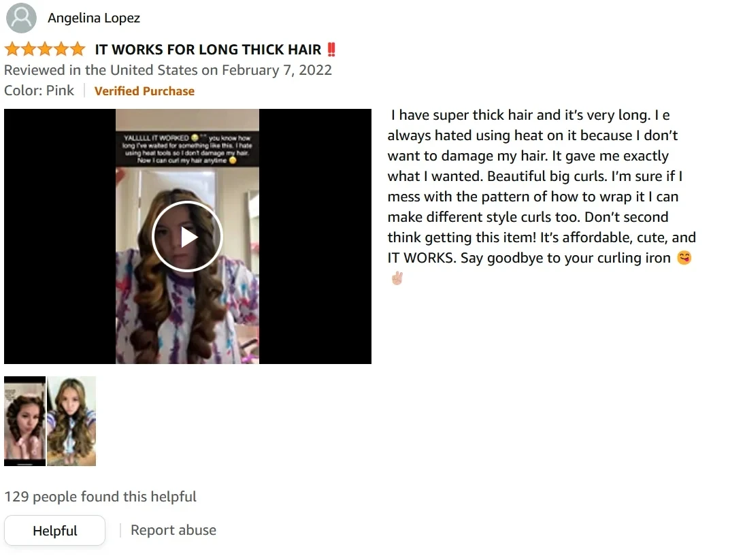The width and height of the screenshot is (745, 560).
Task: Mark this review as Helpful
Action: pos(54,530)
